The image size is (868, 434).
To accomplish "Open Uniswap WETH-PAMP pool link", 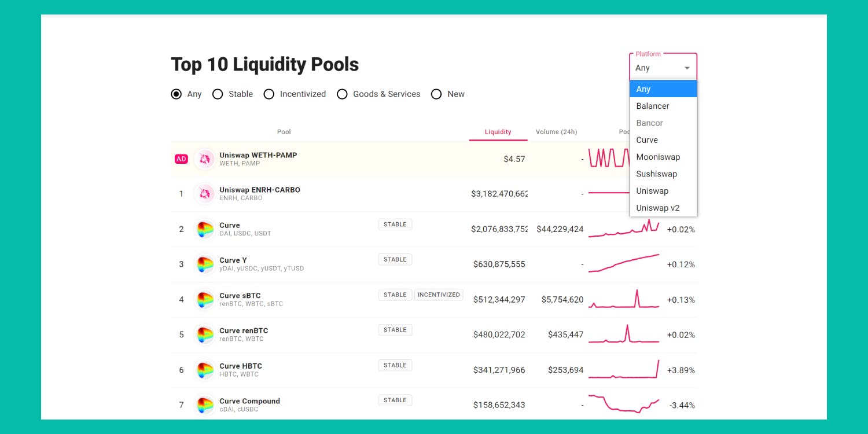I will point(258,155).
